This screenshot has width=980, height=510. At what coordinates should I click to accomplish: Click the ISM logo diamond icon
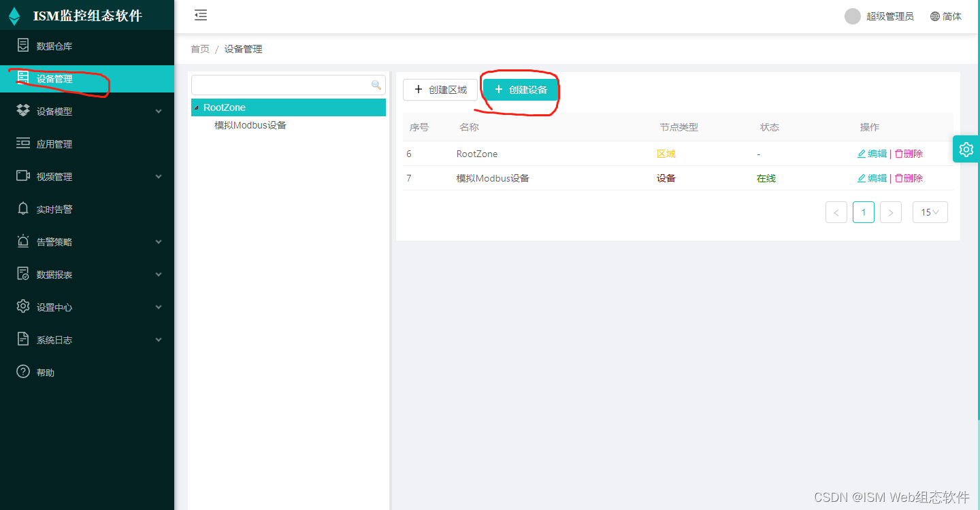(x=14, y=16)
